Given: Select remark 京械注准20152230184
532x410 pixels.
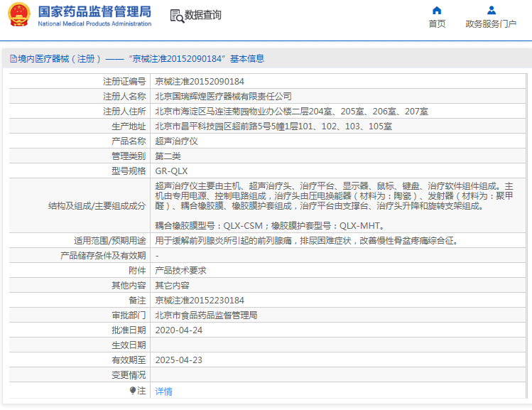Looking at the screenshot, I should pos(200,301).
